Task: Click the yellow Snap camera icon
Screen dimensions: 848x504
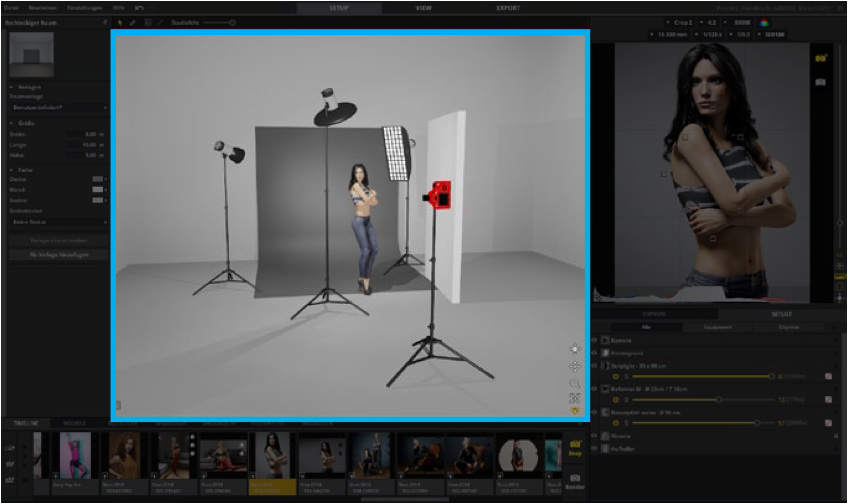Action: coord(575,445)
